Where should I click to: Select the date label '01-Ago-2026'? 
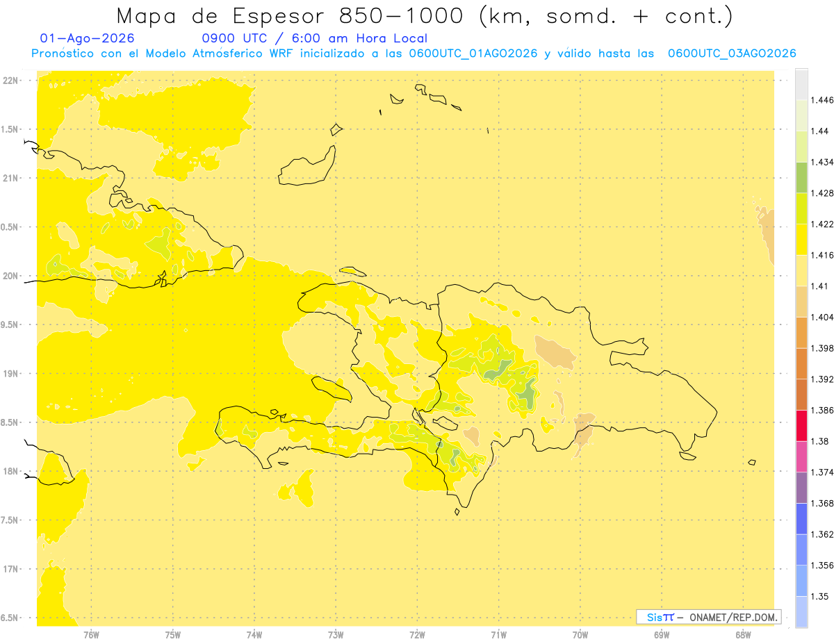click(88, 38)
